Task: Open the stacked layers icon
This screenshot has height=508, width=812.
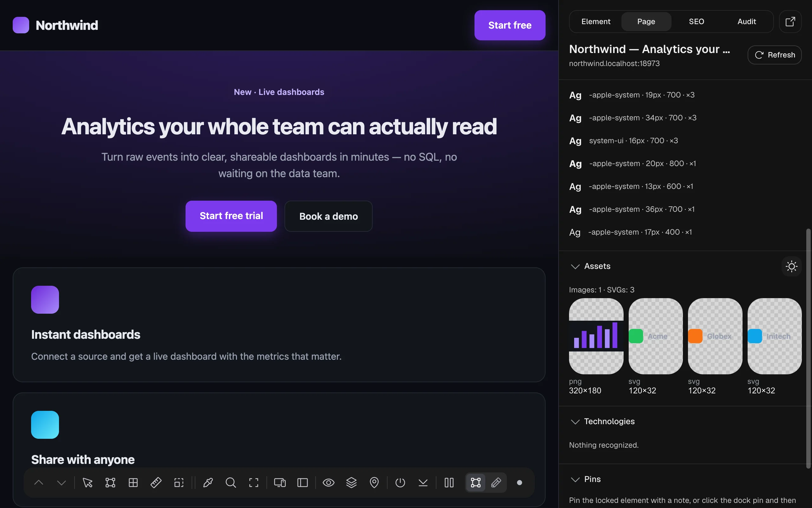Action: coord(351,483)
